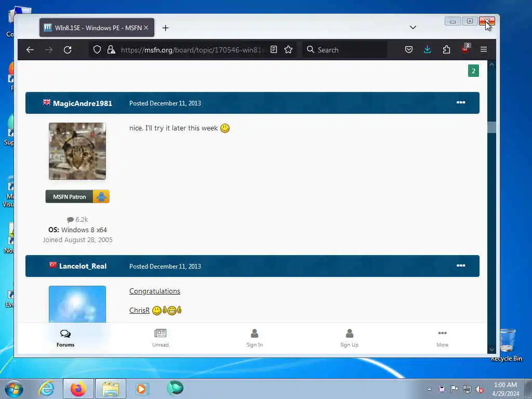Image resolution: width=532 pixels, height=399 pixels.
Task: Click the site security padlock icon
Action: pyautogui.click(x=111, y=50)
